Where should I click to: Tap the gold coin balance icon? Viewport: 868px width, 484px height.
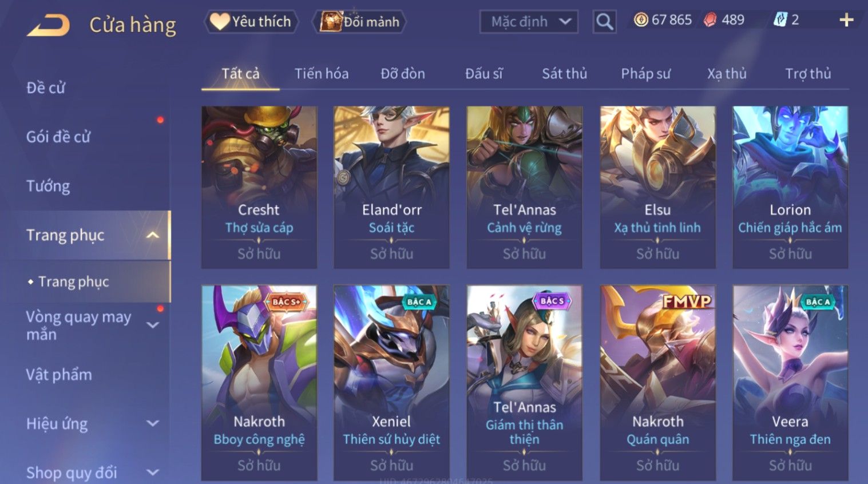pyautogui.click(x=641, y=20)
